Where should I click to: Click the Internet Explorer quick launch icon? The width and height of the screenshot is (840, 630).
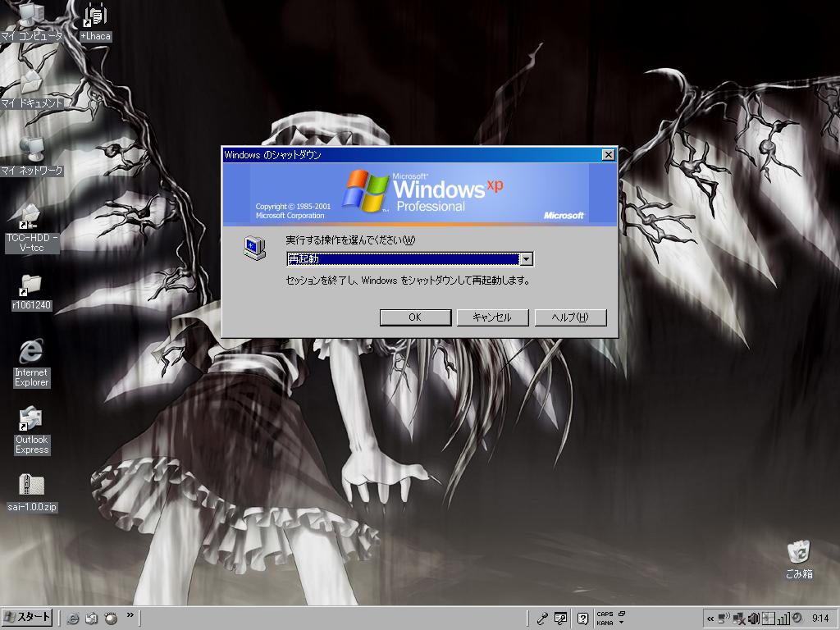click(73, 619)
